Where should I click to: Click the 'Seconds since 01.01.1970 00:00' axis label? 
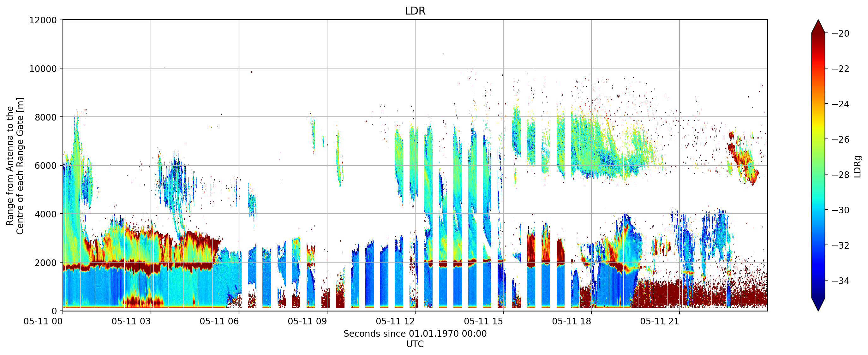click(x=415, y=334)
